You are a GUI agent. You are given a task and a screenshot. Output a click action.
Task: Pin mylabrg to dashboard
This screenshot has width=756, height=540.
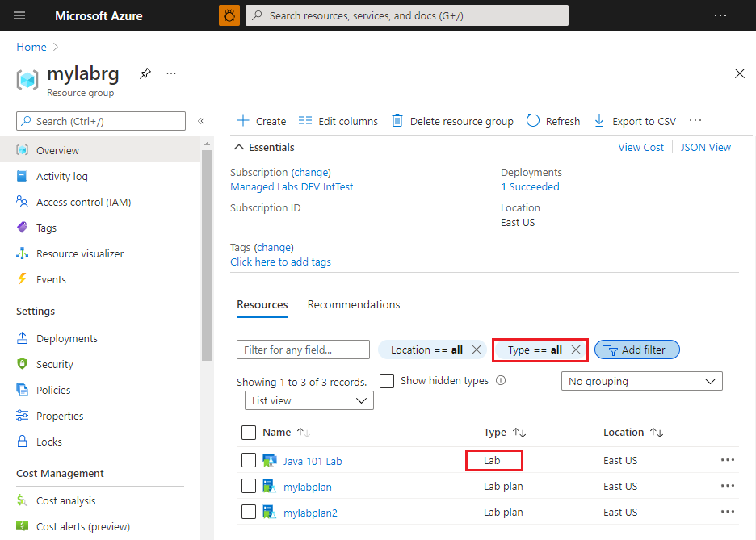click(x=145, y=73)
